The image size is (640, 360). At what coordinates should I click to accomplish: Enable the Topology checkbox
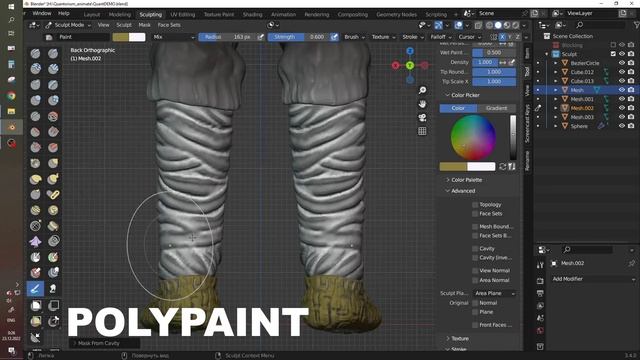(475, 204)
